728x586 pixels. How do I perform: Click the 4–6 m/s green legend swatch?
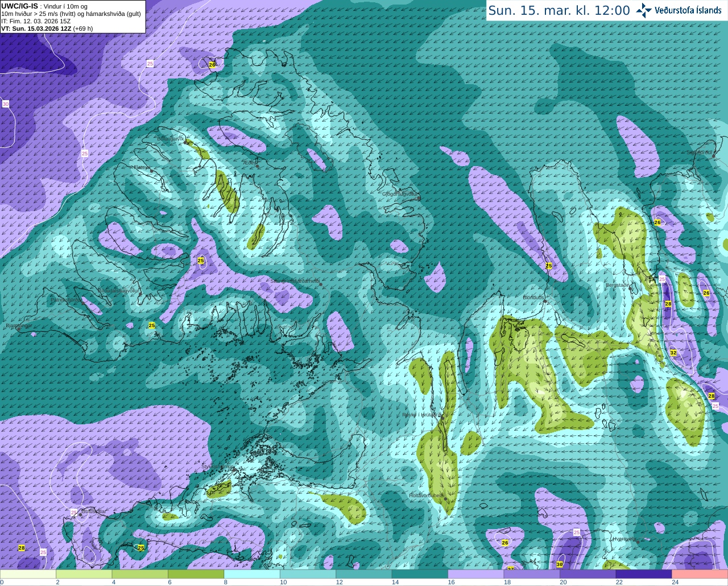[x=140, y=574]
